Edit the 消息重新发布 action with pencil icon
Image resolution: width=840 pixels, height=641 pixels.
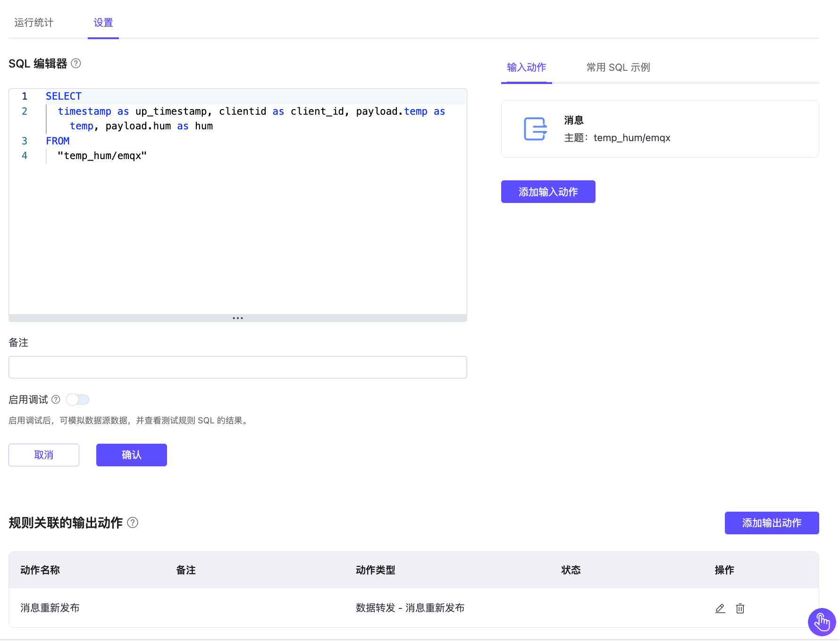tap(720, 608)
